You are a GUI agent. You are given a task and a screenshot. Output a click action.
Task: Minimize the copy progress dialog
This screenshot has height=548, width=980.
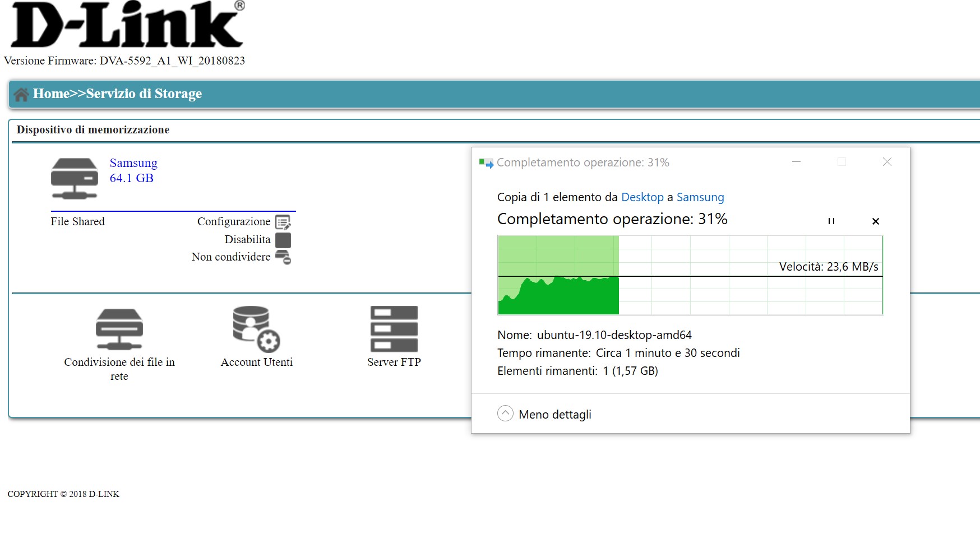coord(796,162)
